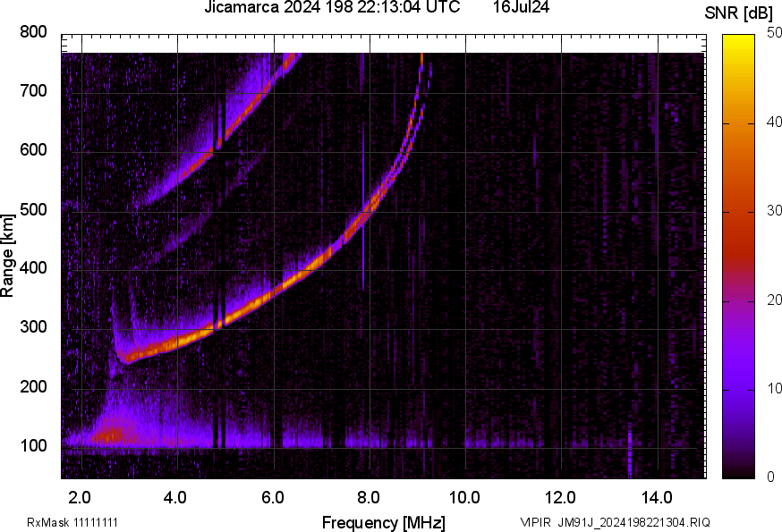Screen dimensions: 782x532
Task: Click the 500 tick on the range axis
Action: click(34, 210)
